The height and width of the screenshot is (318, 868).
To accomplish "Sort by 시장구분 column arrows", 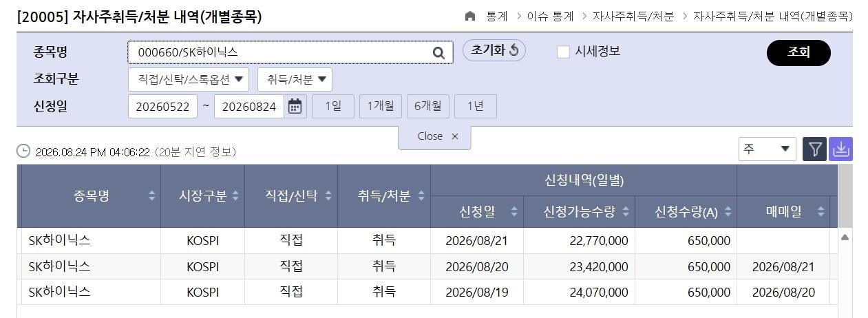I will pos(235,196).
